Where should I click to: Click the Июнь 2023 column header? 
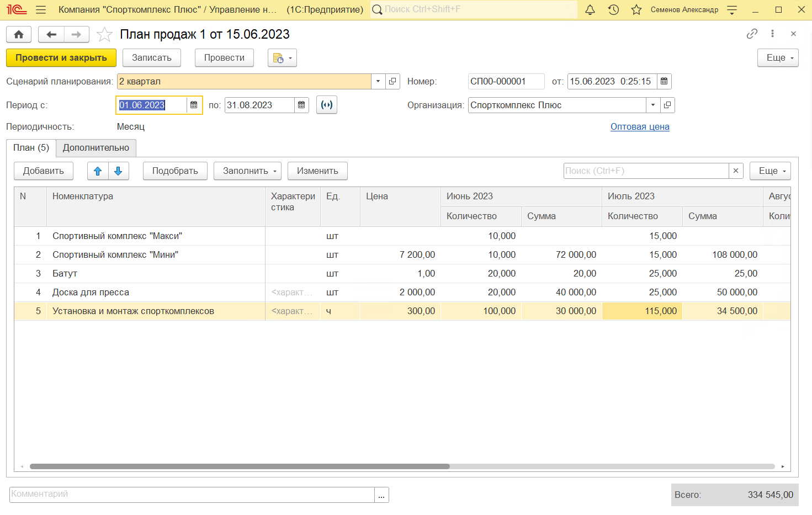click(x=521, y=197)
